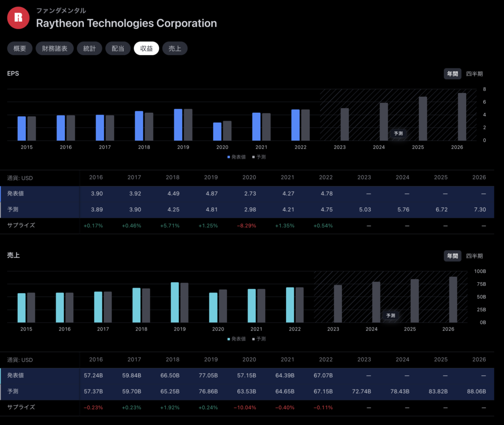Toggle 予測 legend in EPS chart
Image resolution: width=504 pixels, height=425 pixels.
pyautogui.click(x=259, y=157)
